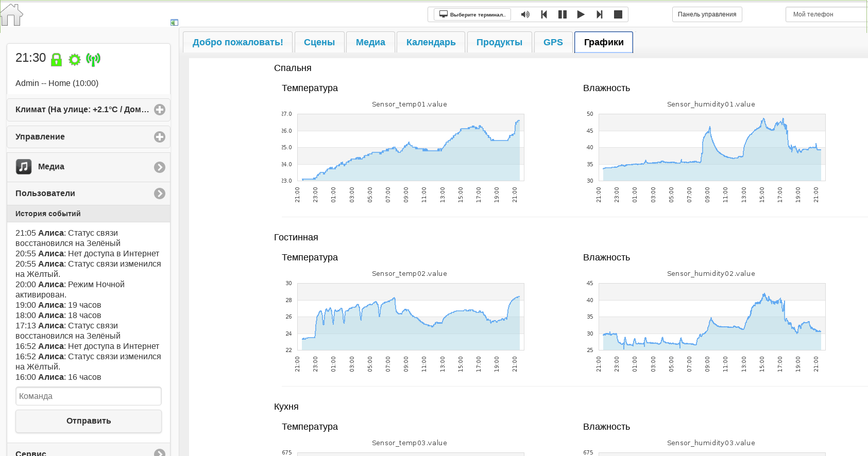Skip to next track

[600, 14]
